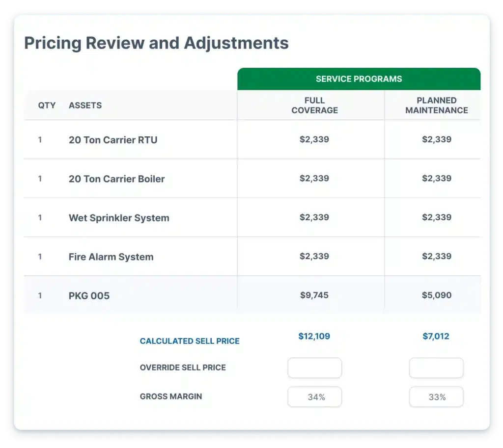Click the Full Coverage override sell price field

314,368
